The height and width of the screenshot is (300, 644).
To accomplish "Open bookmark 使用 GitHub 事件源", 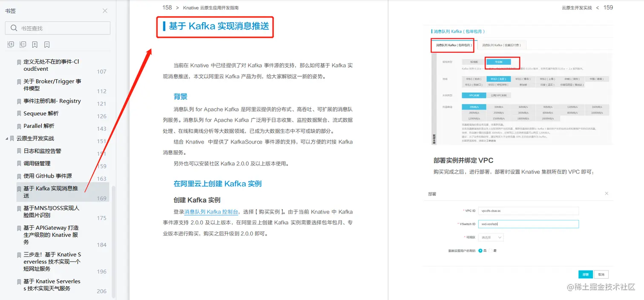I will [48, 176].
